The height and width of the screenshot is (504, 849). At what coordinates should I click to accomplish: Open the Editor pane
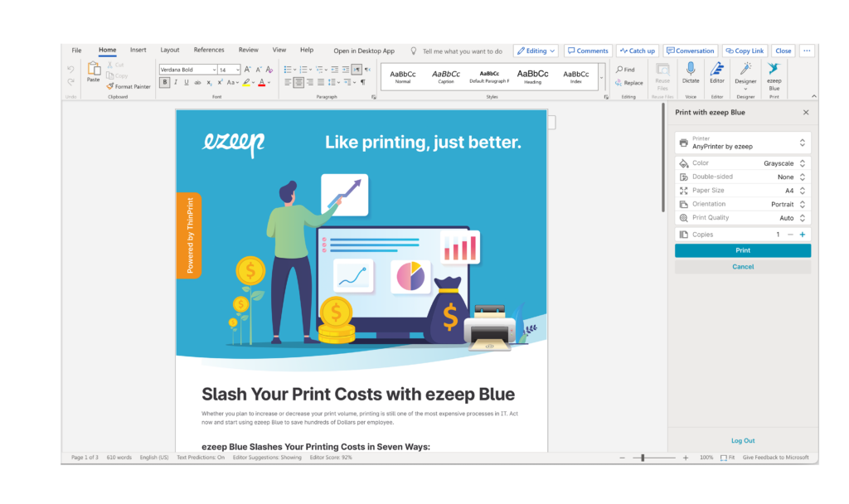(717, 73)
